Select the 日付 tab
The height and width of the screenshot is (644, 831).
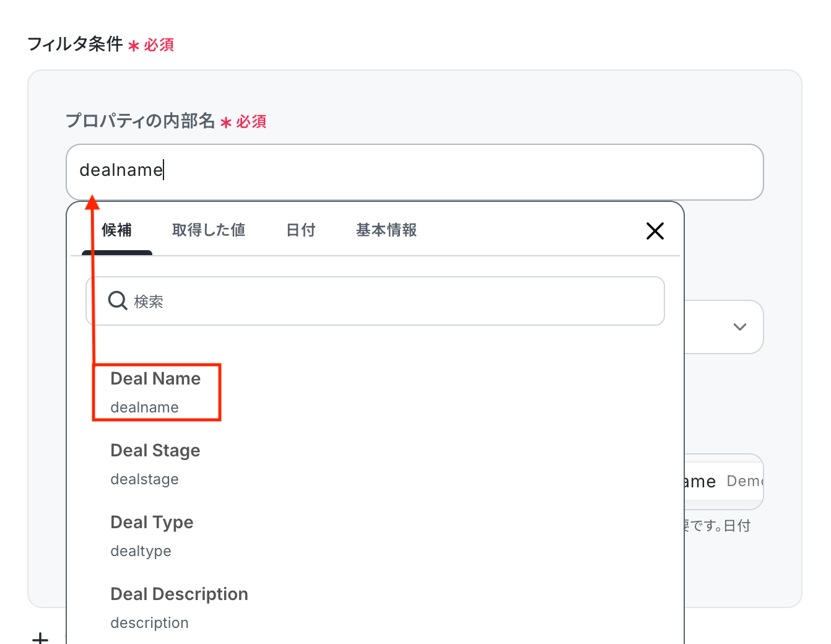[x=301, y=230]
